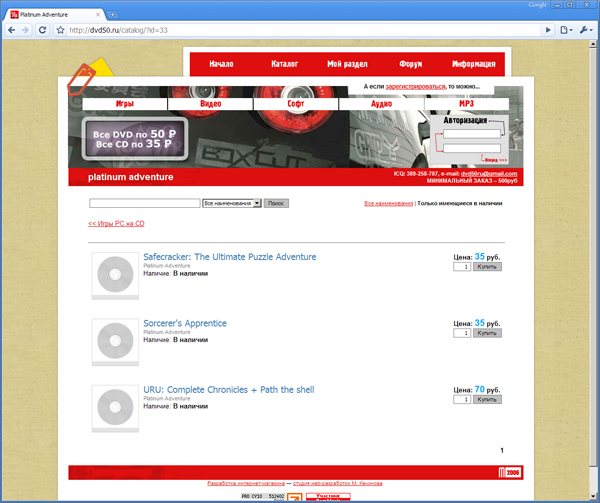Click the Safecracker disc thumbnail

[115, 275]
